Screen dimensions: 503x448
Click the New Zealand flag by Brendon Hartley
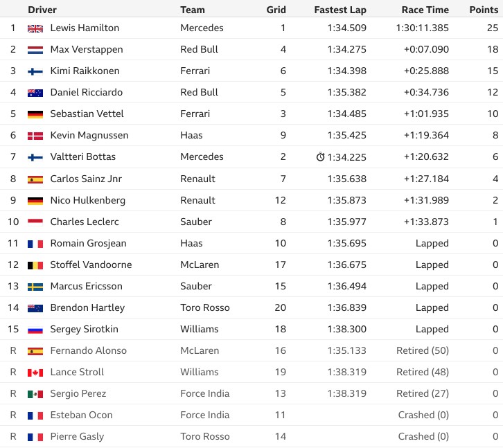35,308
